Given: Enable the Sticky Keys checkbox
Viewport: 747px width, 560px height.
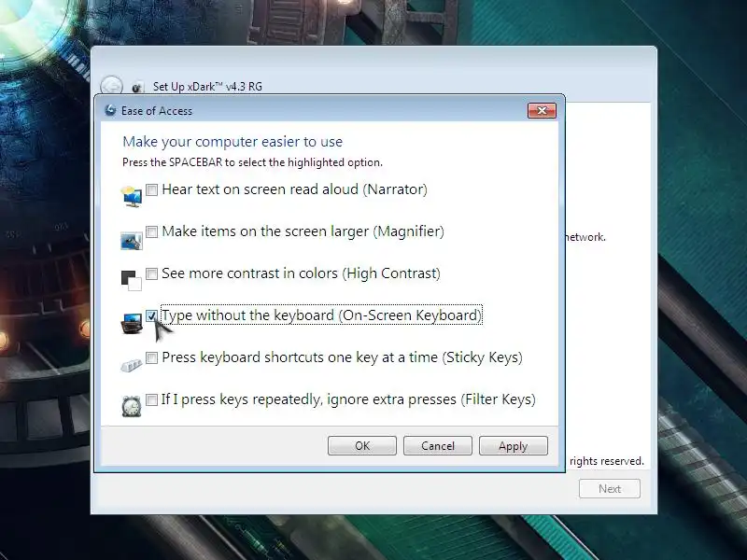Looking at the screenshot, I should [x=151, y=357].
